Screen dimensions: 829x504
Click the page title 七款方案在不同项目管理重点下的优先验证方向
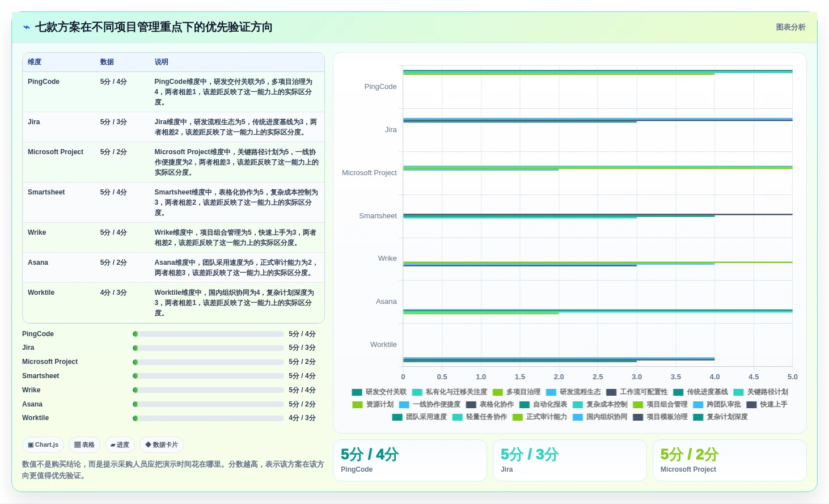154,27
